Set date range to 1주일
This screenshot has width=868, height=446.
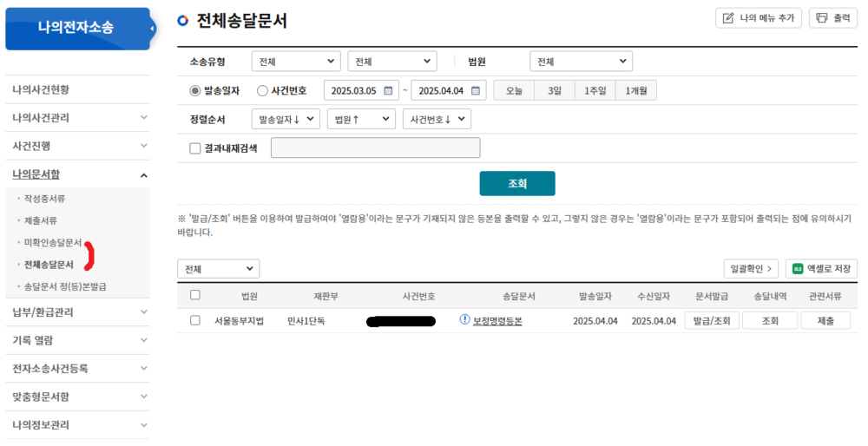(595, 91)
